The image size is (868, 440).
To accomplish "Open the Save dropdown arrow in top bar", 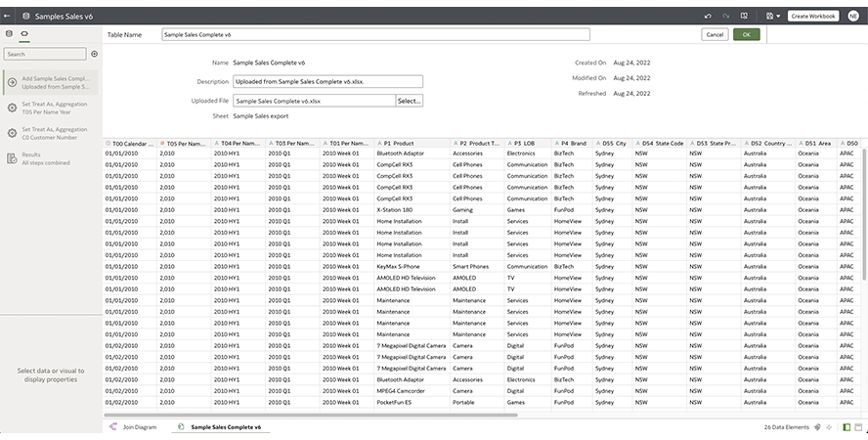I will 779,16.
